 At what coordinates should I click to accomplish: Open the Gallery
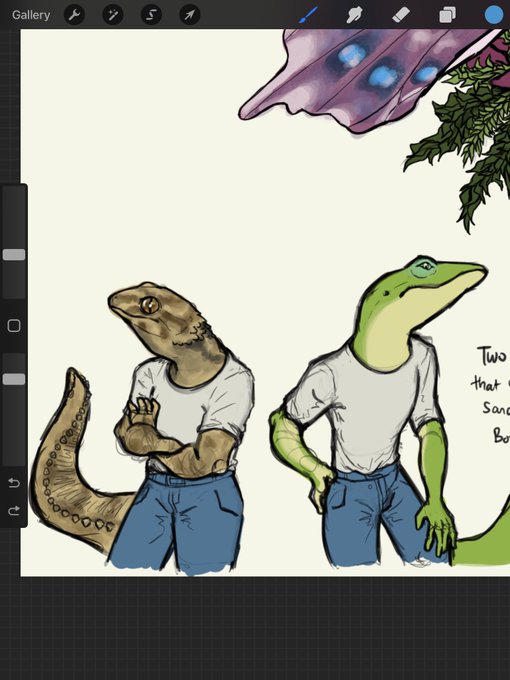click(x=31, y=15)
